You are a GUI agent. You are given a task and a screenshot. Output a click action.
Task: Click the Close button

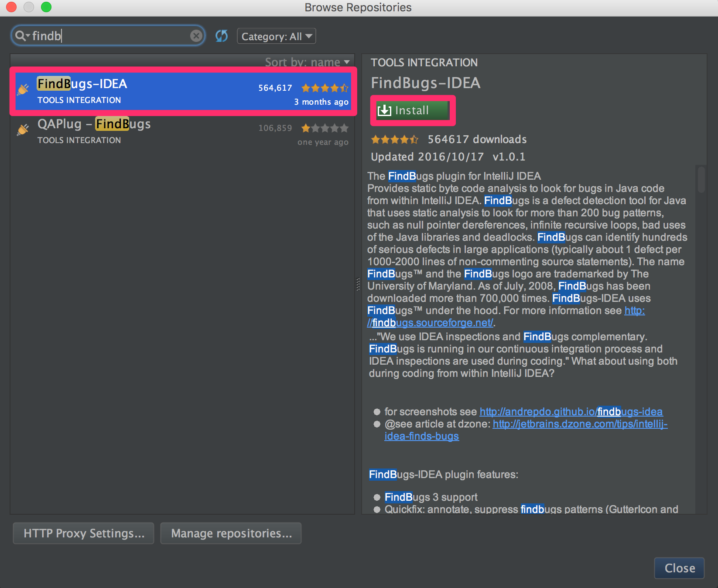coord(679,568)
